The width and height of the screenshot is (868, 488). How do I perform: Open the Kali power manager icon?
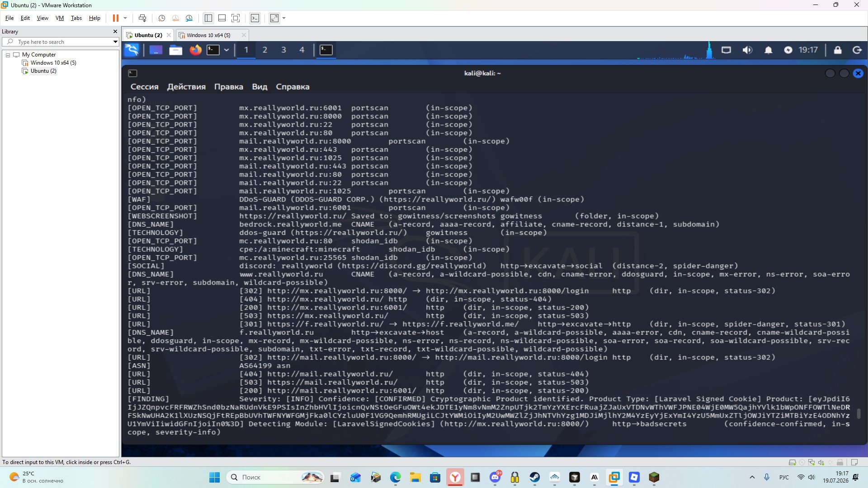(788, 50)
